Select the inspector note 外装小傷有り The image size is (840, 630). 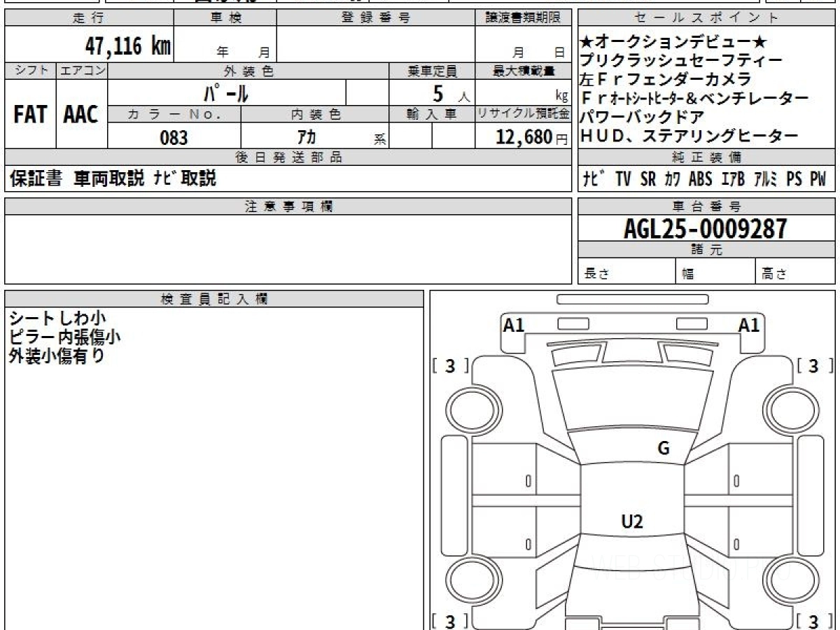tap(57, 356)
